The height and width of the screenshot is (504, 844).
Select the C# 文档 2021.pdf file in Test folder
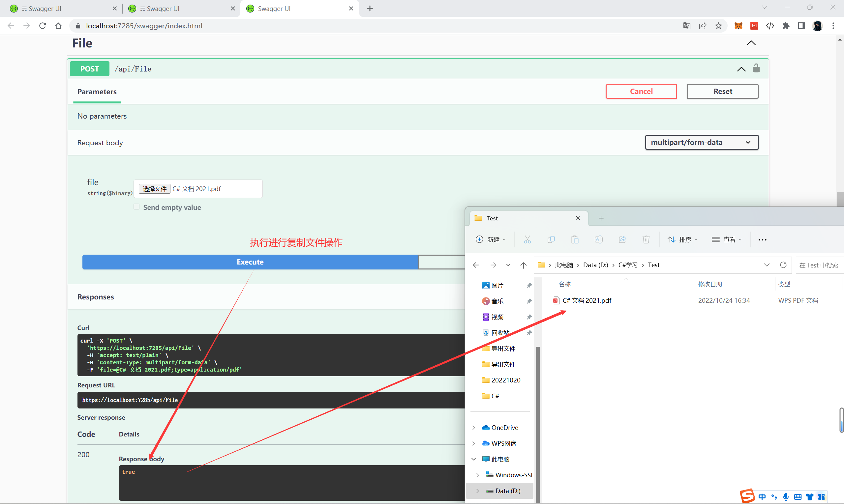click(587, 300)
